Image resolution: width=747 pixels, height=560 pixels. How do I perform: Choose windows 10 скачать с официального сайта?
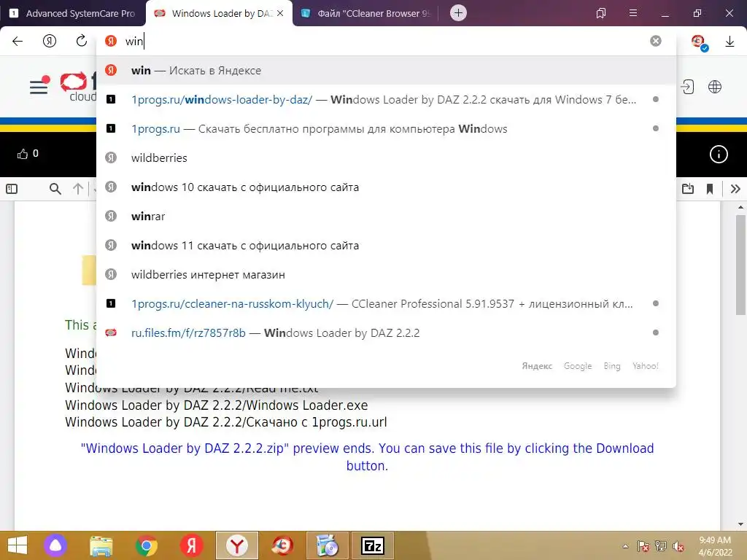click(x=386, y=187)
